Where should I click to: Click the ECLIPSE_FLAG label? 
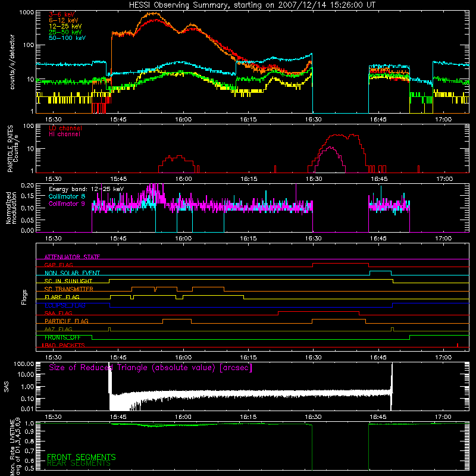(x=65, y=305)
